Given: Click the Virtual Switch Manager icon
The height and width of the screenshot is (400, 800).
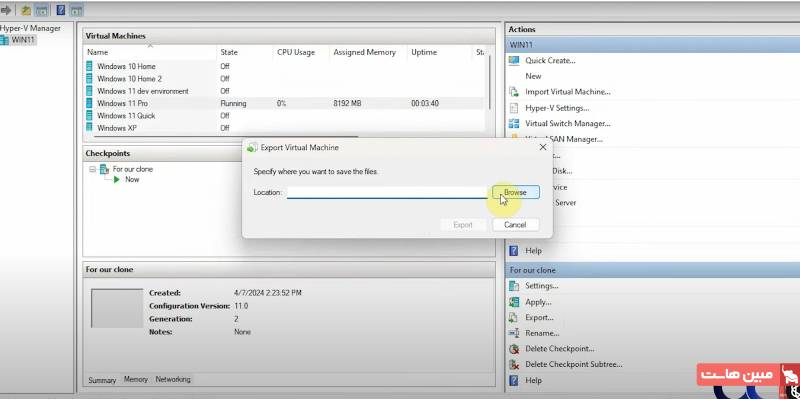Looking at the screenshot, I should tap(514, 124).
